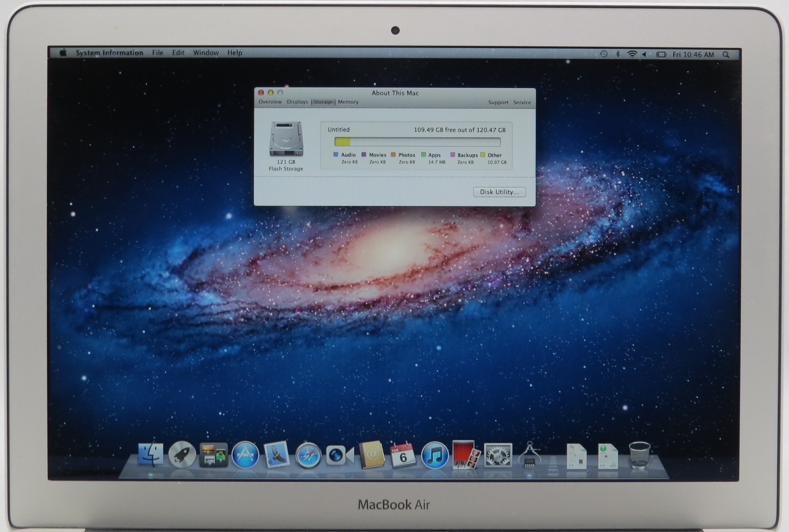
Task: Open the Wi-Fi status menu
Action: tap(632, 54)
